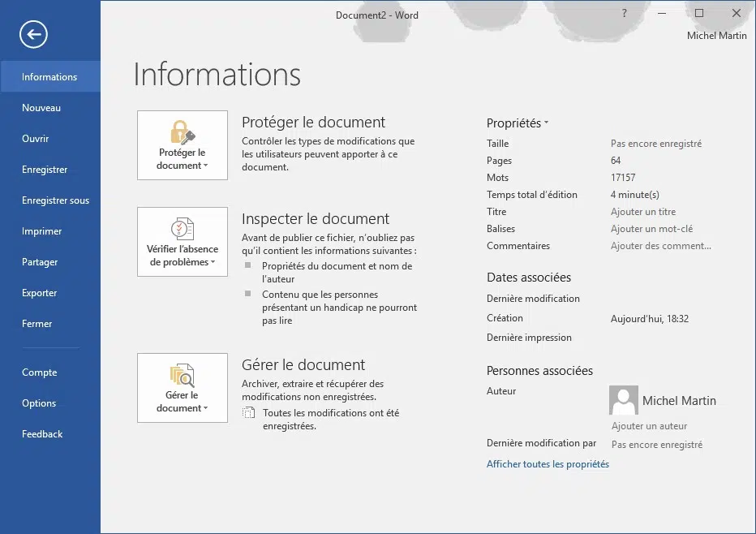
Task: Minimize the Word window
Action: point(662,14)
